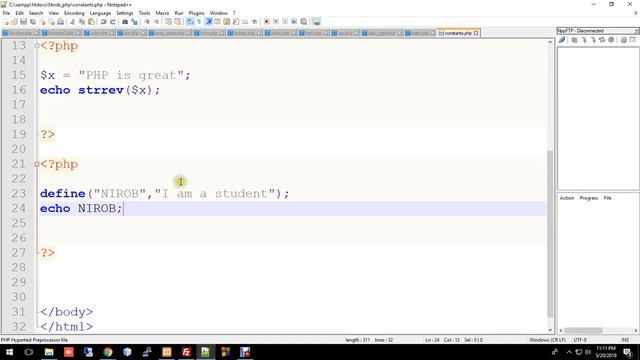Select the constants.php tab
The width and height of the screenshot is (640, 360).
click(458, 33)
